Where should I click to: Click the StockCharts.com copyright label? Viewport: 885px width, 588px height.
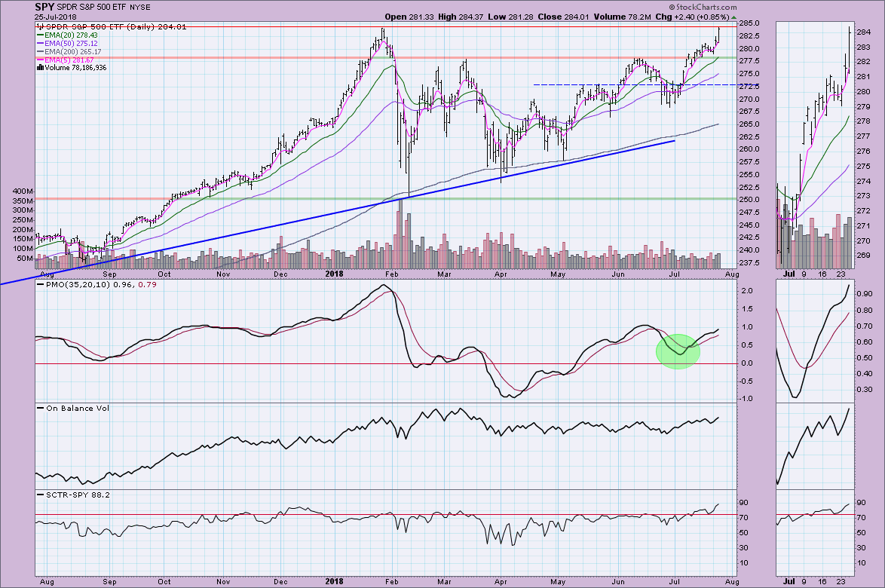point(703,8)
